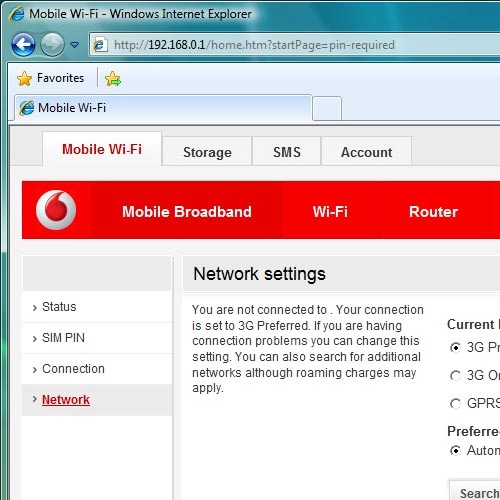Click the Add to Favorites Bar icon

pyautogui.click(x=113, y=79)
